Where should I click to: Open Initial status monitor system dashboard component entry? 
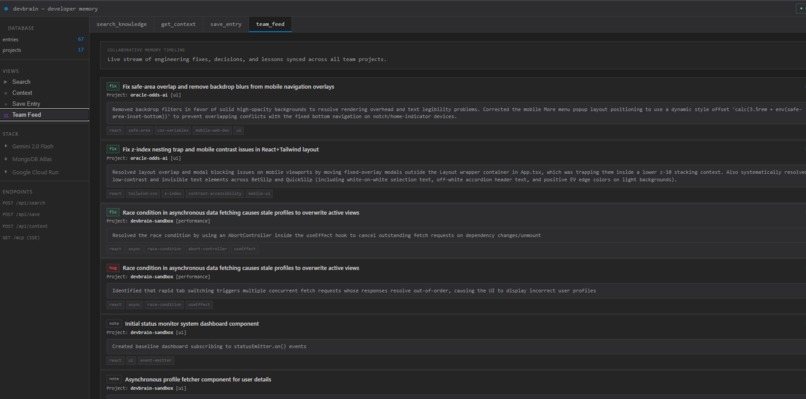tap(192, 324)
